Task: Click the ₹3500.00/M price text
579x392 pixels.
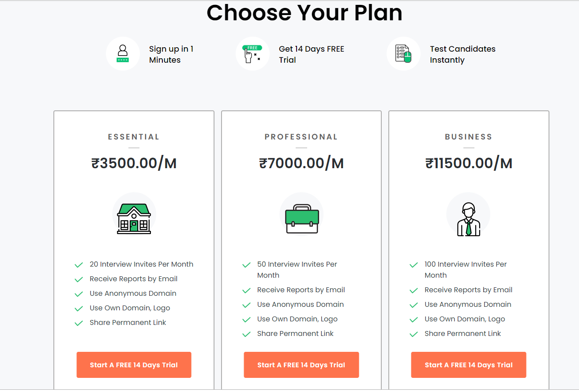Action: [134, 163]
